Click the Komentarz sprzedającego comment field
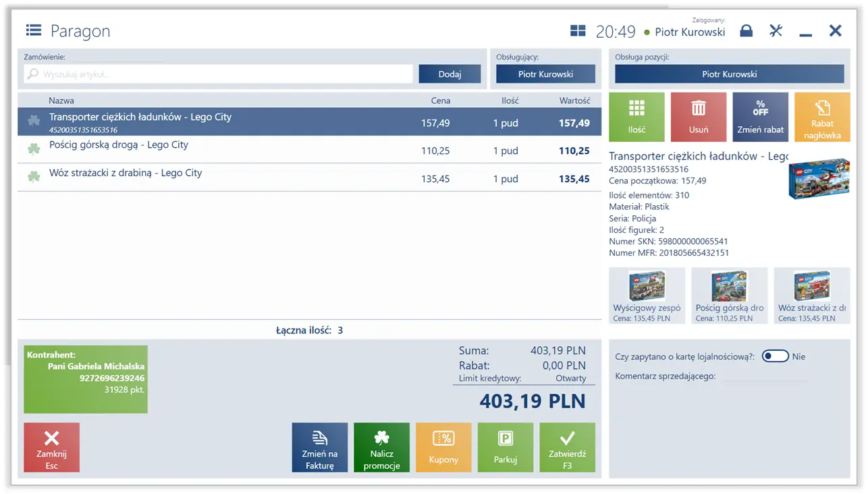868x494 pixels. [x=765, y=376]
